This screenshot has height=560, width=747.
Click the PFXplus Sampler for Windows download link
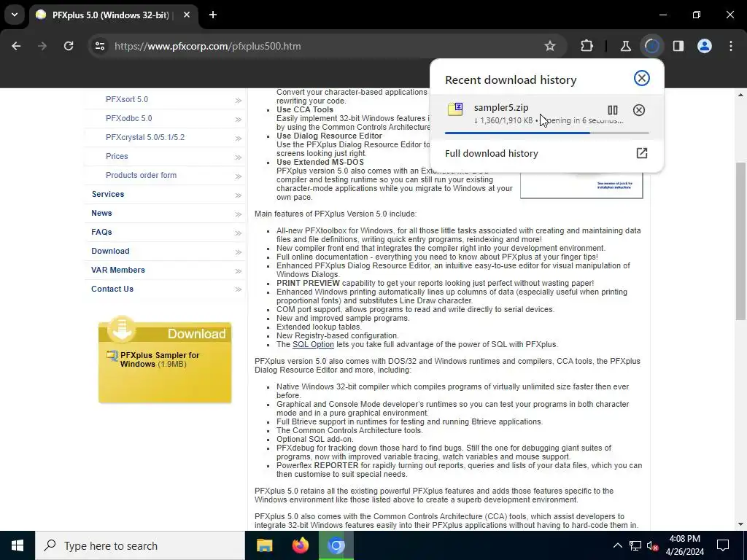(160, 359)
